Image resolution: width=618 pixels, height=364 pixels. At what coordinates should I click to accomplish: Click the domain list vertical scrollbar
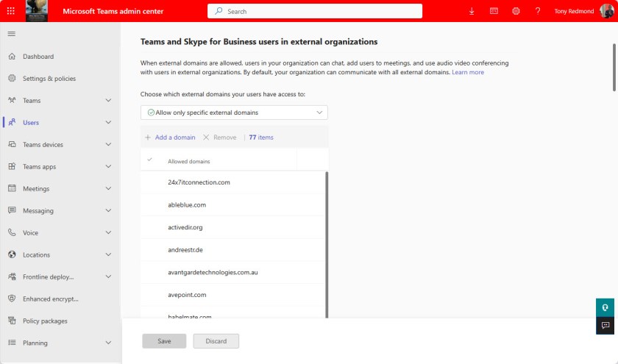(x=327, y=244)
